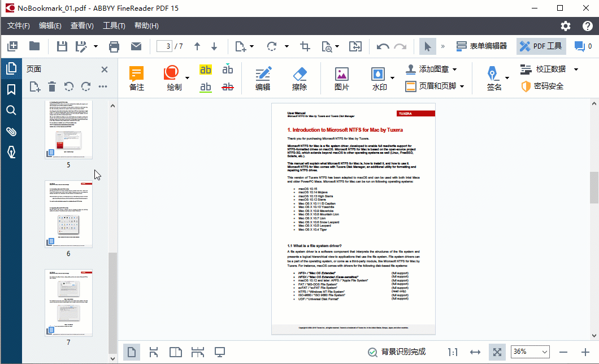The height and width of the screenshot is (364, 599).
Task: Show the Bookmarks sidebar panel
Action: point(11,89)
